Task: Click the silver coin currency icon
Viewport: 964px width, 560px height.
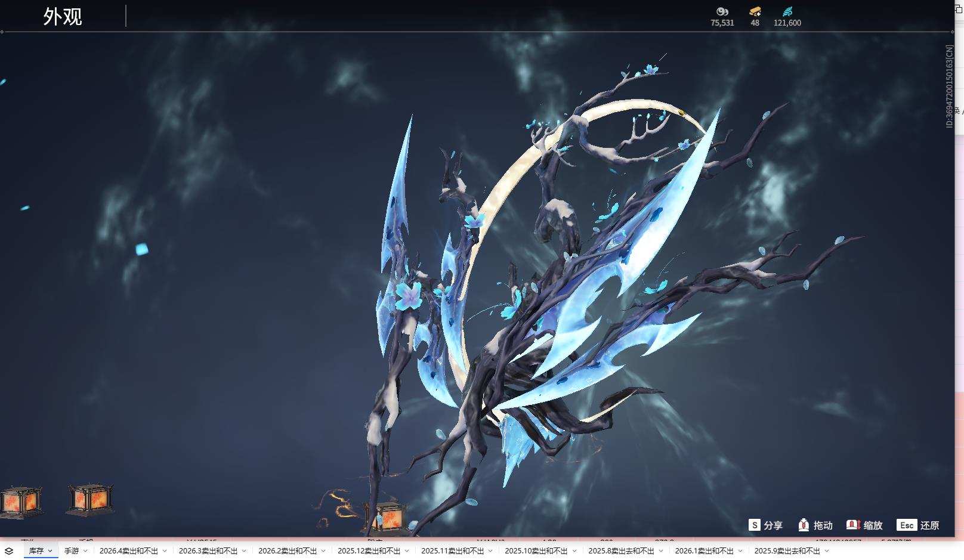Action: pos(722,11)
